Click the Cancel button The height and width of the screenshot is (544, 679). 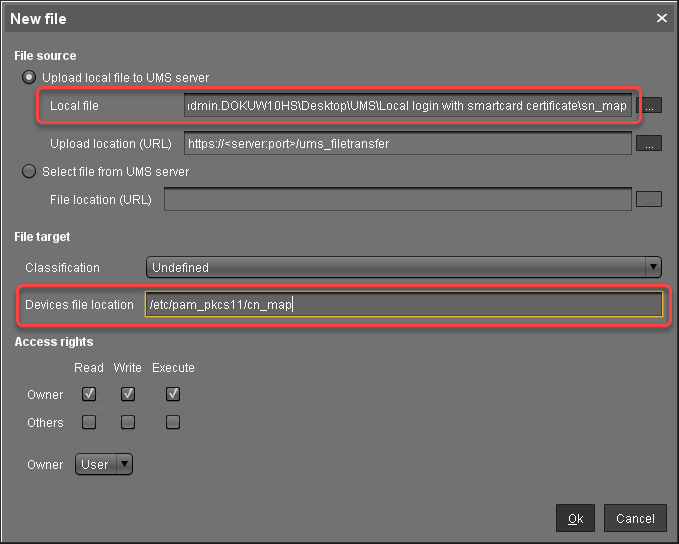[635, 518]
